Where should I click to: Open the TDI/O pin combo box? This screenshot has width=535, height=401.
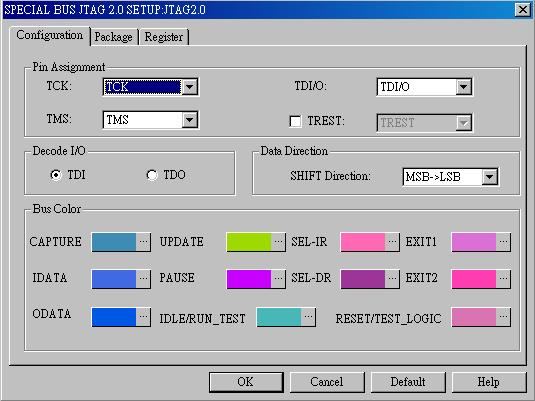click(424, 87)
